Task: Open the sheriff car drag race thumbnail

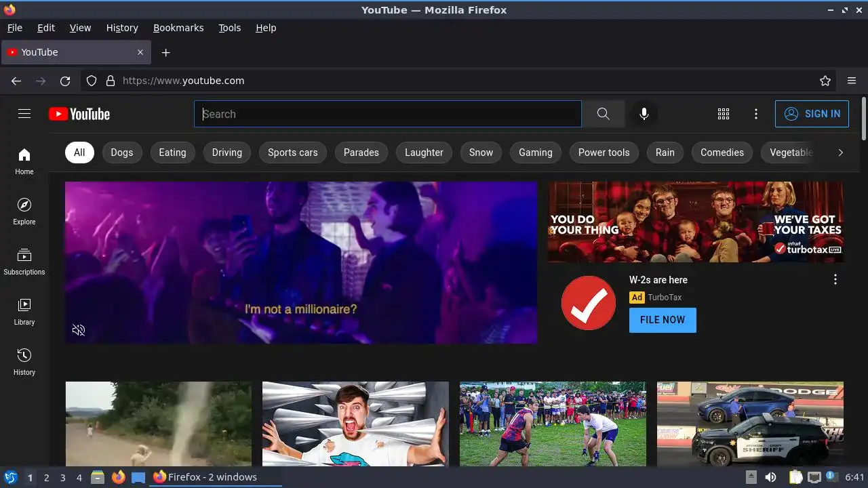Action: click(750, 424)
